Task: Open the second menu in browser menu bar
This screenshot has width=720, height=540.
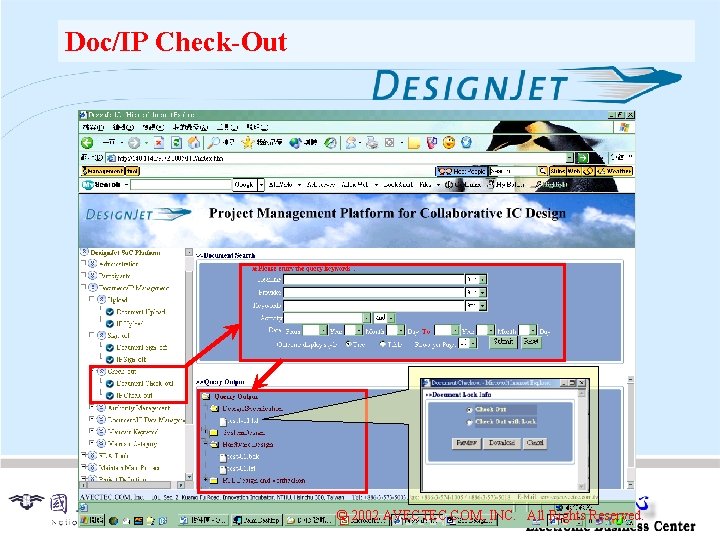Action: pos(123,127)
